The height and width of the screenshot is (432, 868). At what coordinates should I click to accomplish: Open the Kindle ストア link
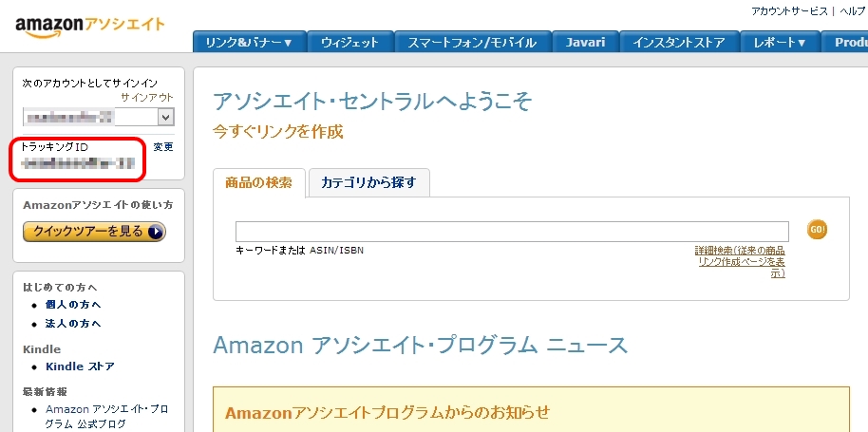(x=80, y=366)
